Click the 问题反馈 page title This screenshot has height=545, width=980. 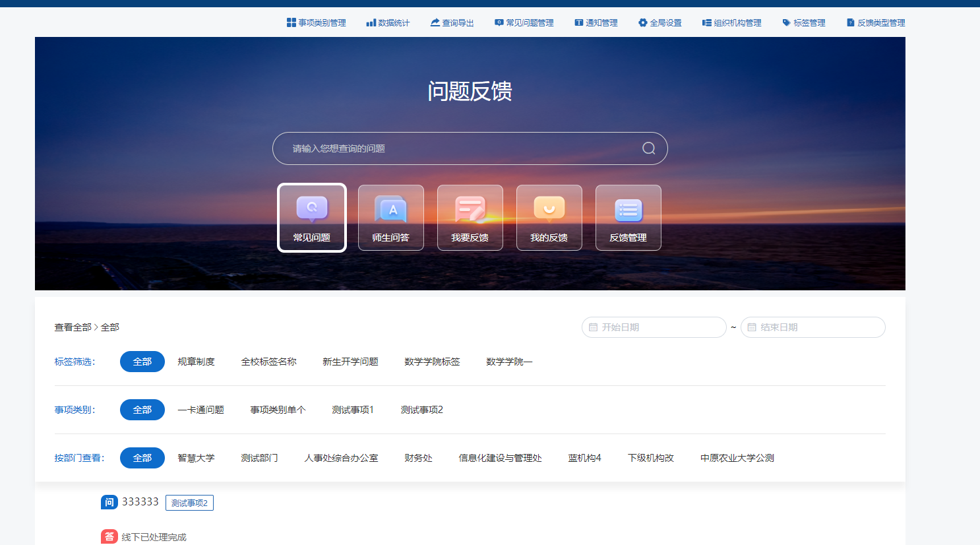(x=470, y=91)
